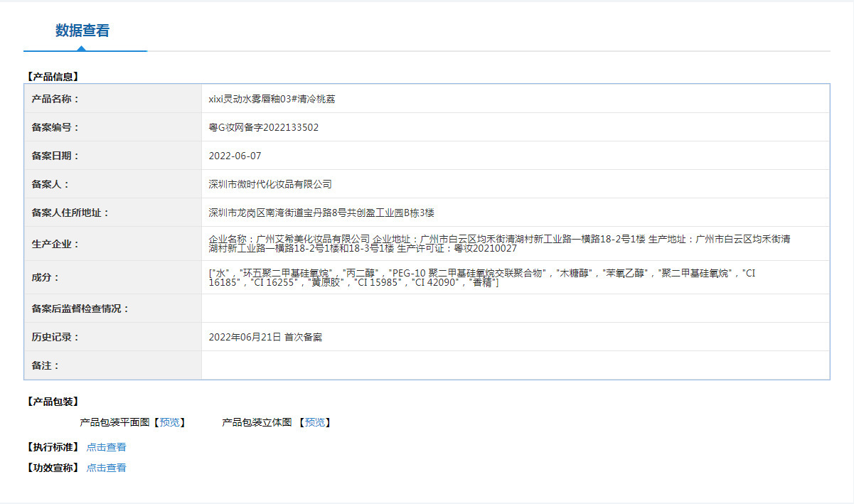854x504 pixels.
Task: Select the 备案编号 row label
Action: point(55,127)
